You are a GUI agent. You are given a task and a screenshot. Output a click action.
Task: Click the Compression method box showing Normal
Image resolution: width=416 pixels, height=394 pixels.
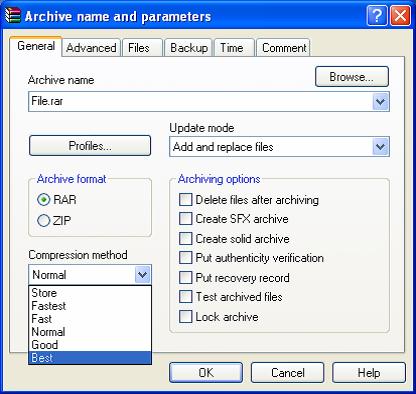[90, 275]
